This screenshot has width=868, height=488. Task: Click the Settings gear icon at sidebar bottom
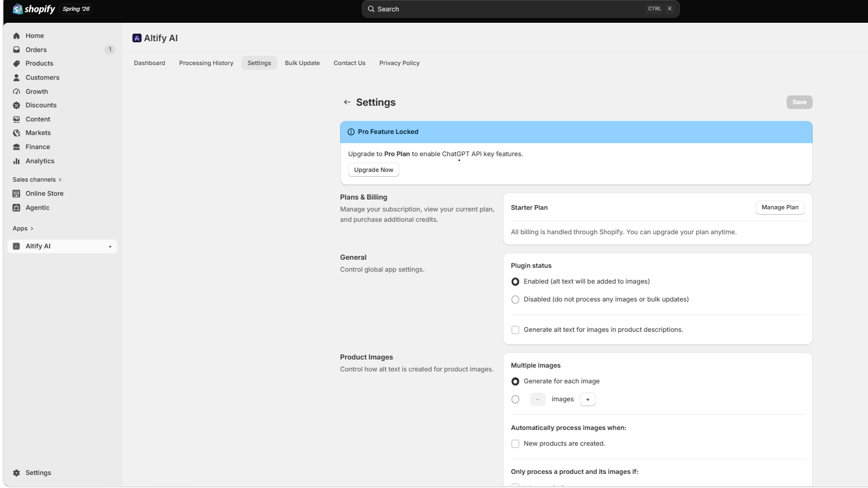(x=17, y=473)
